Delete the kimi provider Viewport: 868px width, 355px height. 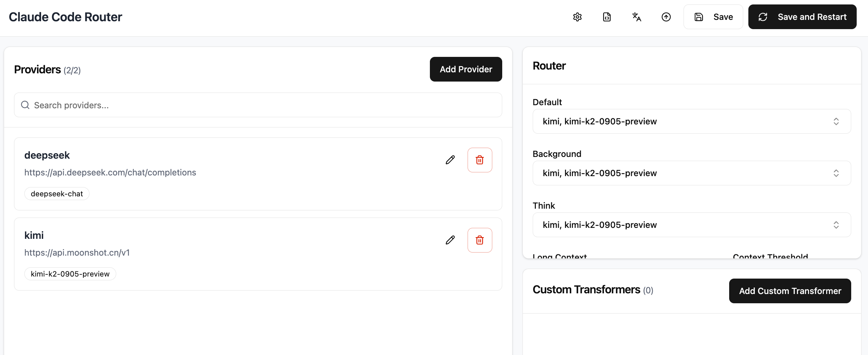[x=480, y=240]
